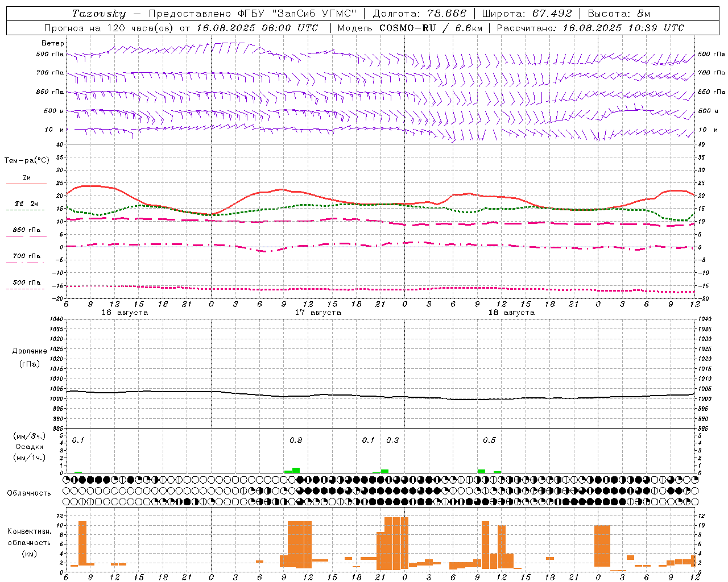Click the latitude value Широта: 67.492
This screenshot has width=728, height=582.
coord(527,14)
